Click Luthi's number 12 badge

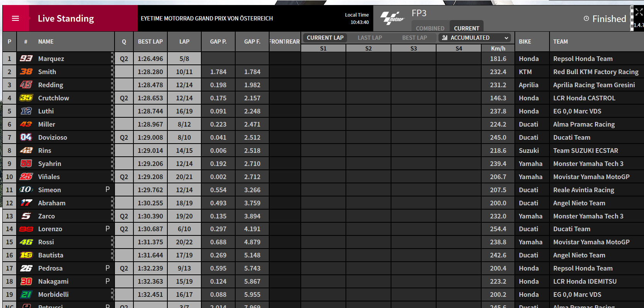[x=26, y=111]
